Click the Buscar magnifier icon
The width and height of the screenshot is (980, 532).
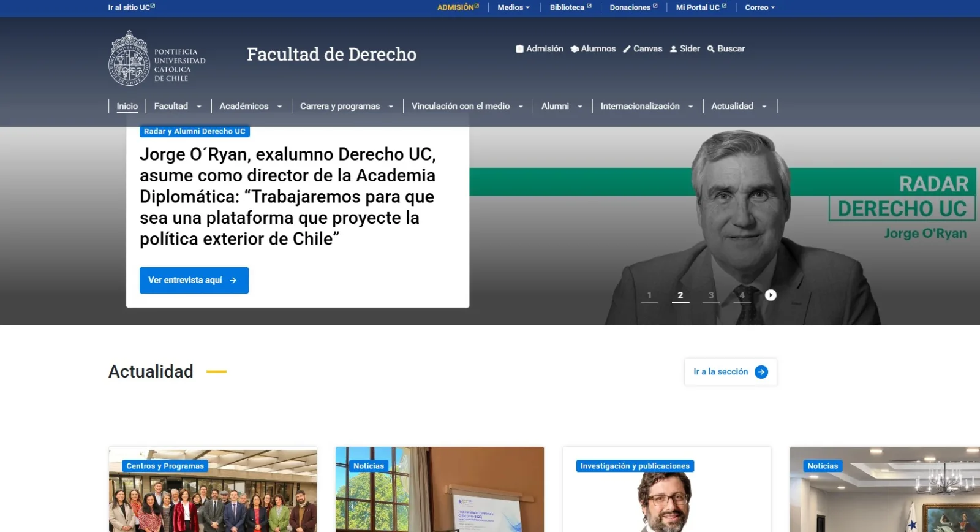pyautogui.click(x=711, y=49)
